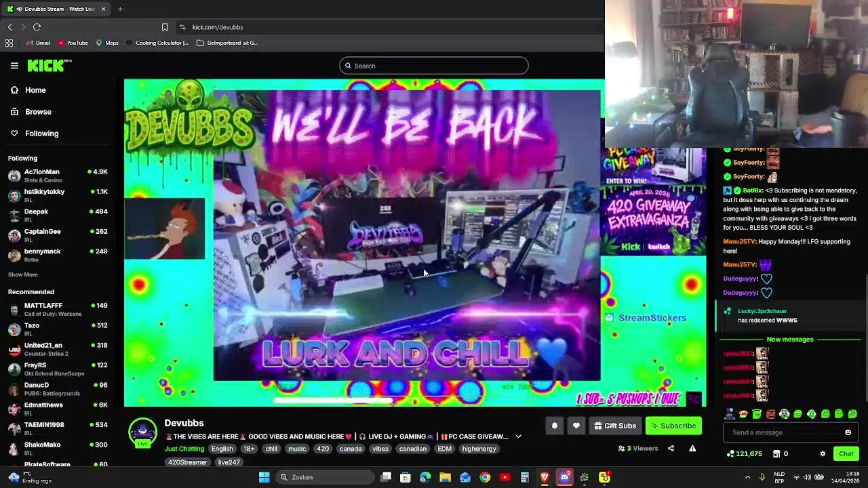This screenshot has height=488, width=868.
Task: Open the emoji picker in chat
Action: 848,432
